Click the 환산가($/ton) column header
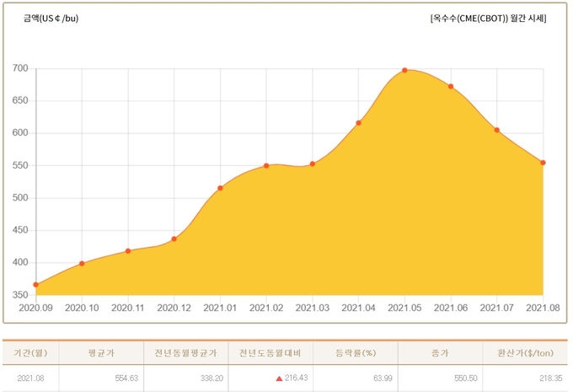 point(525,353)
